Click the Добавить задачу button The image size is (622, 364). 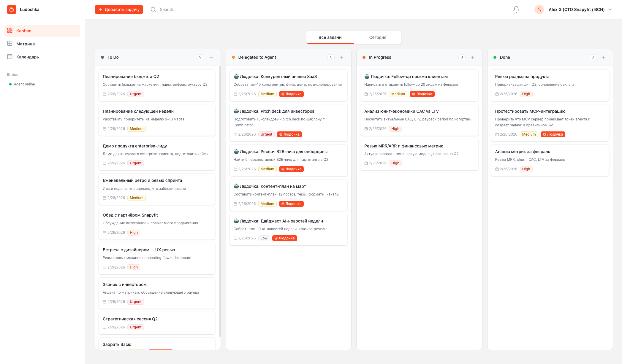[x=119, y=9]
